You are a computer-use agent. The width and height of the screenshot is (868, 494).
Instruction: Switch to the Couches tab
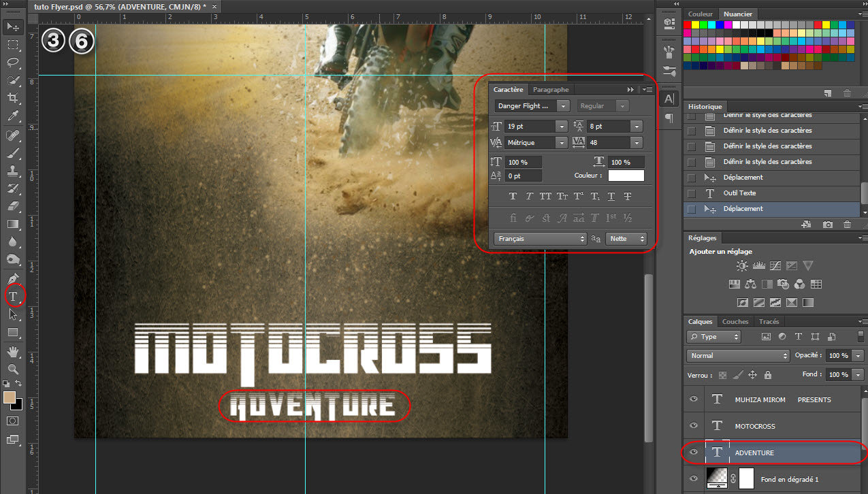click(x=735, y=322)
